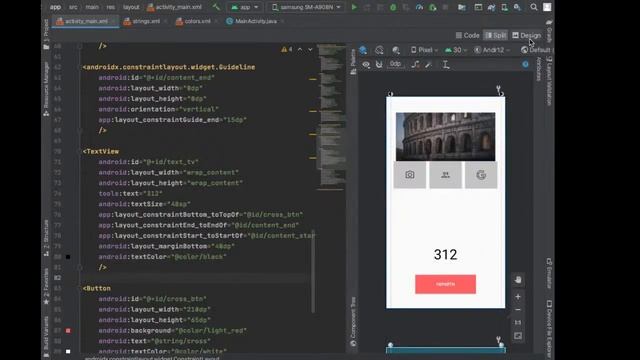The width and height of the screenshot is (640, 360).
Task: Switch to Code view mode
Action: click(x=467, y=36)
